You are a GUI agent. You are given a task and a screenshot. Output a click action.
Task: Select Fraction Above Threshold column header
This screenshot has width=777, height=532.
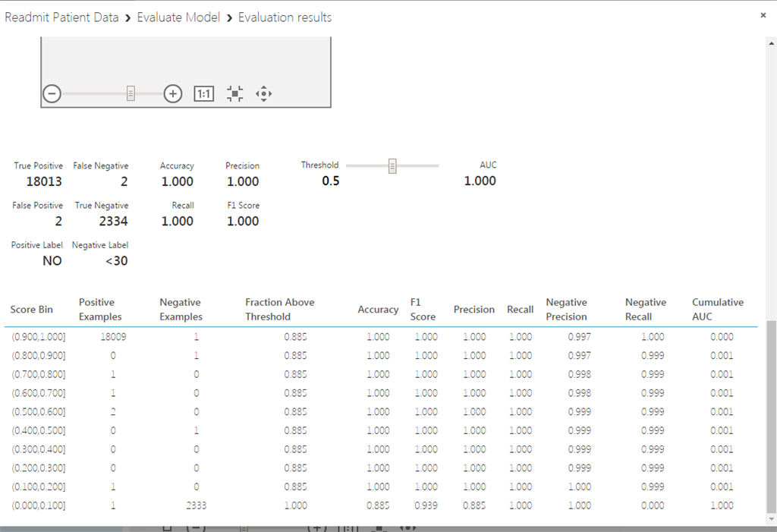[x=279, y=310]
